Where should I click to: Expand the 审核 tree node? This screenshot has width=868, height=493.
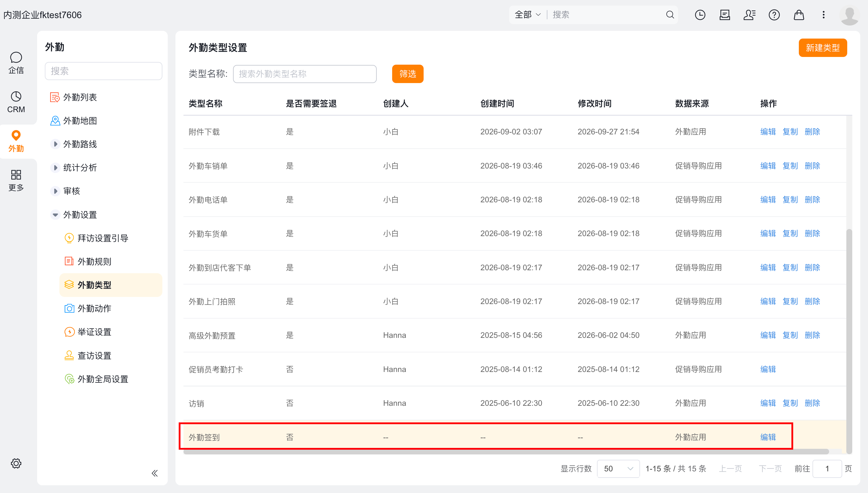55,191
